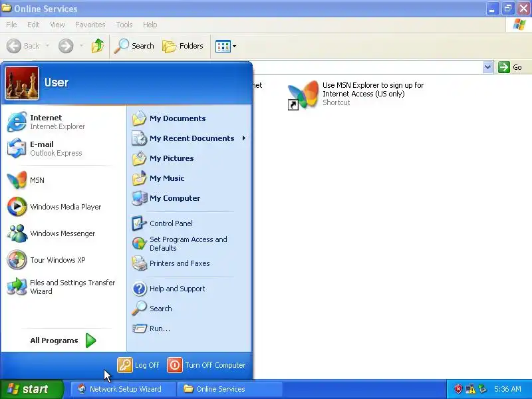532x399 pixels.
Task: Open Files and Settings Transfer Wizard
Action: (x=63, y=287)
